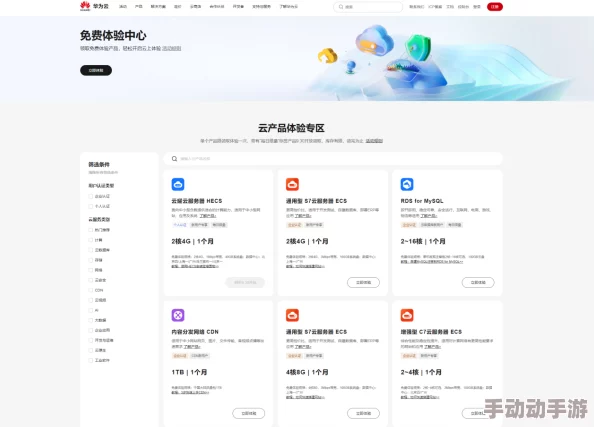Click the 联系我们 link in the header

pyautogui.click(x=416, y=7)
